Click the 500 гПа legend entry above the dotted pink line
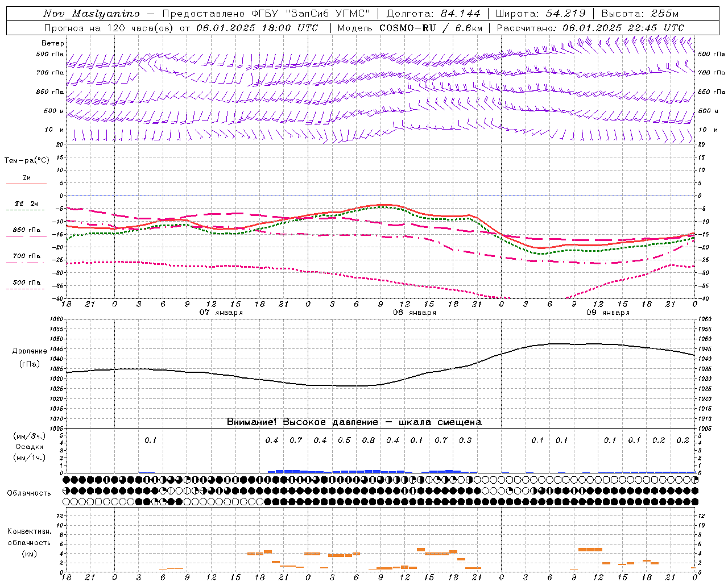The image size is (728, 582). (27, 282)
